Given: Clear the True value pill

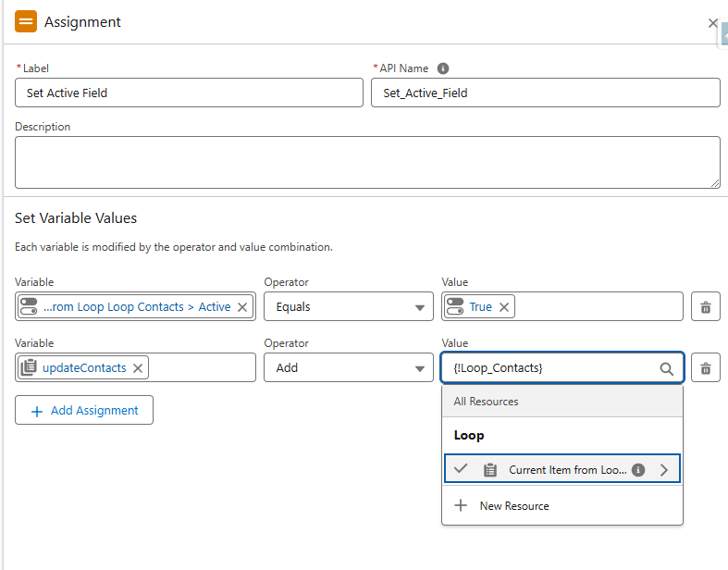Looking at the screenshot, I should click(x=504, y=306).
